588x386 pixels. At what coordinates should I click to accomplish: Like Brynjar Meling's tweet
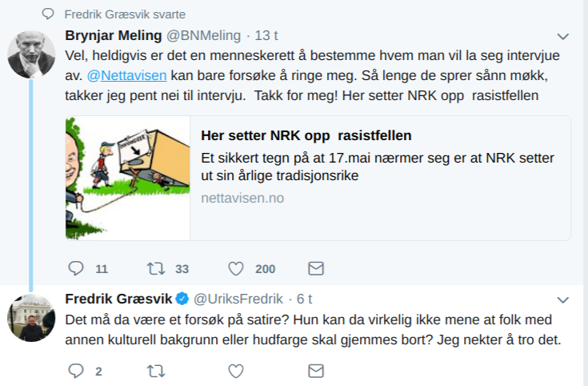point(236,267)
